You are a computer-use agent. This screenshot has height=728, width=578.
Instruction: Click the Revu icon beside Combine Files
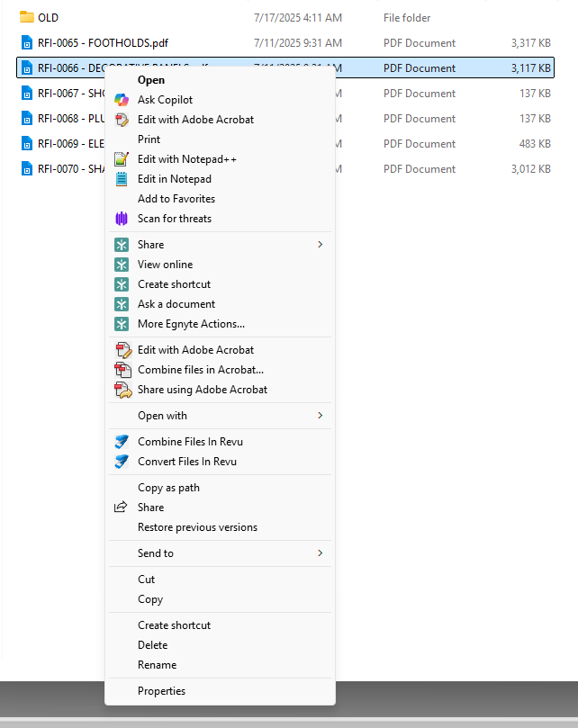(x=122, y=442)
